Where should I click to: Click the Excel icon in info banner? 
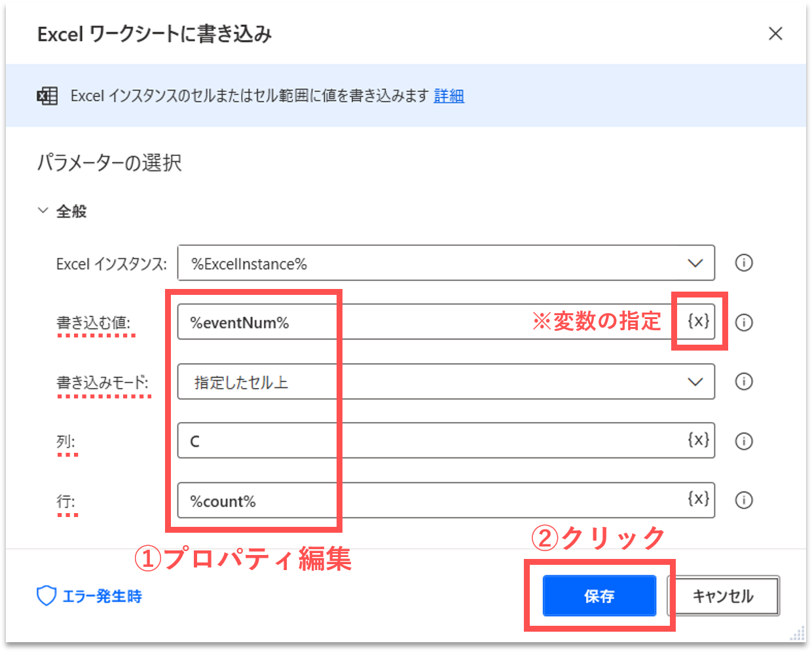point(47,96)
